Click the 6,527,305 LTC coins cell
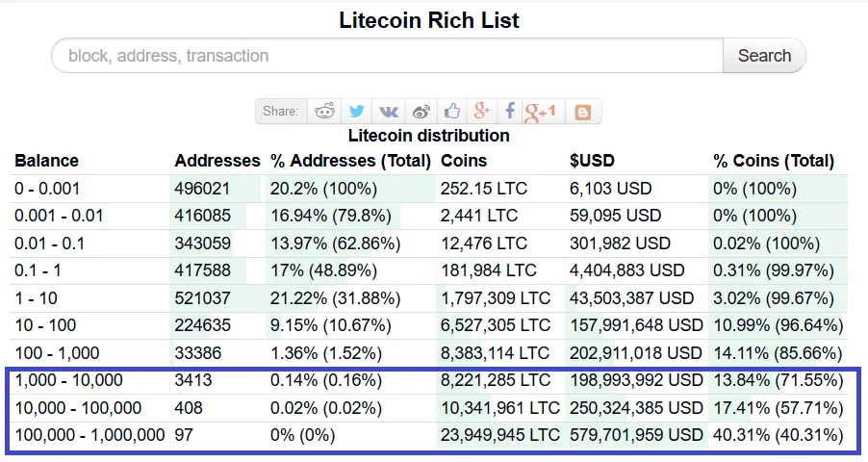The height and width of the screenshot is (462, 868). (496, 325)
